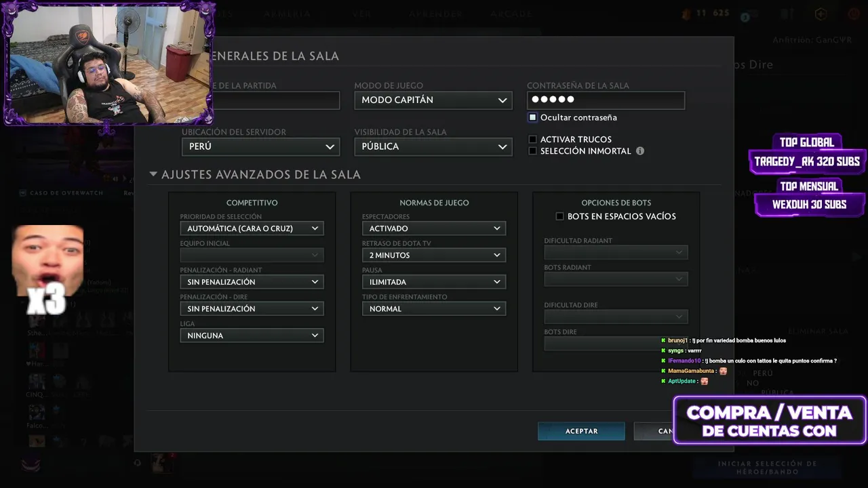Screen dimensions: 868x488
Task: Click the Iniciar Selección de Héroe/Bando button
Action: pyautogui.click(x=768, y=468)
